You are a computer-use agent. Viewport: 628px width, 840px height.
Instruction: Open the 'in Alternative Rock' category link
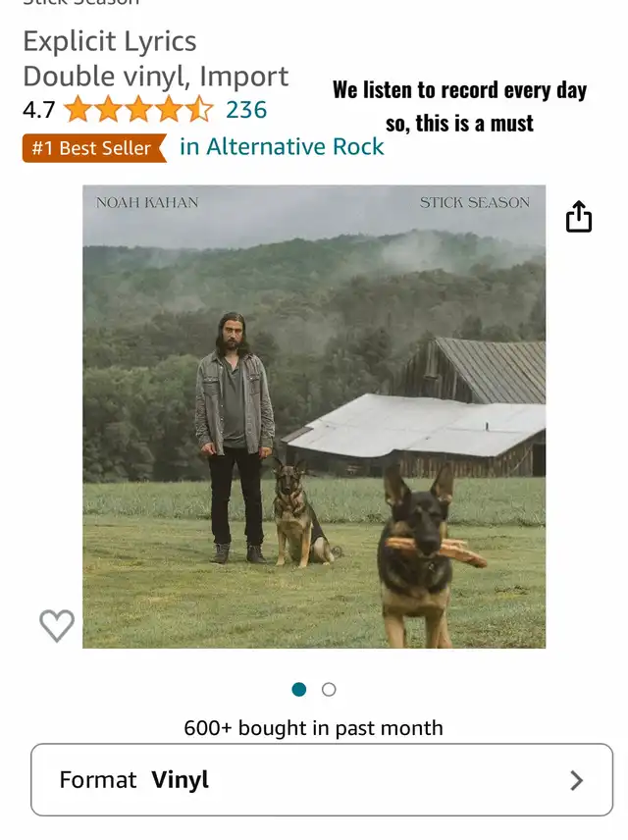coord(282,147)
